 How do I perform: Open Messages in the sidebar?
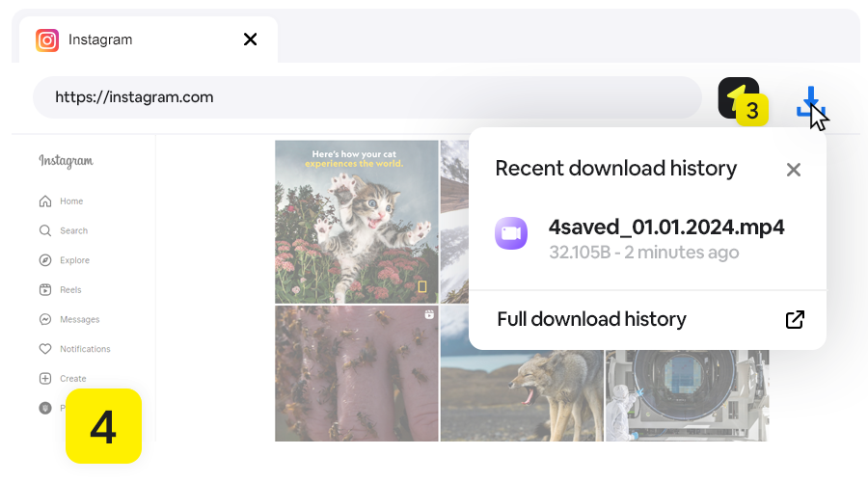45,319
